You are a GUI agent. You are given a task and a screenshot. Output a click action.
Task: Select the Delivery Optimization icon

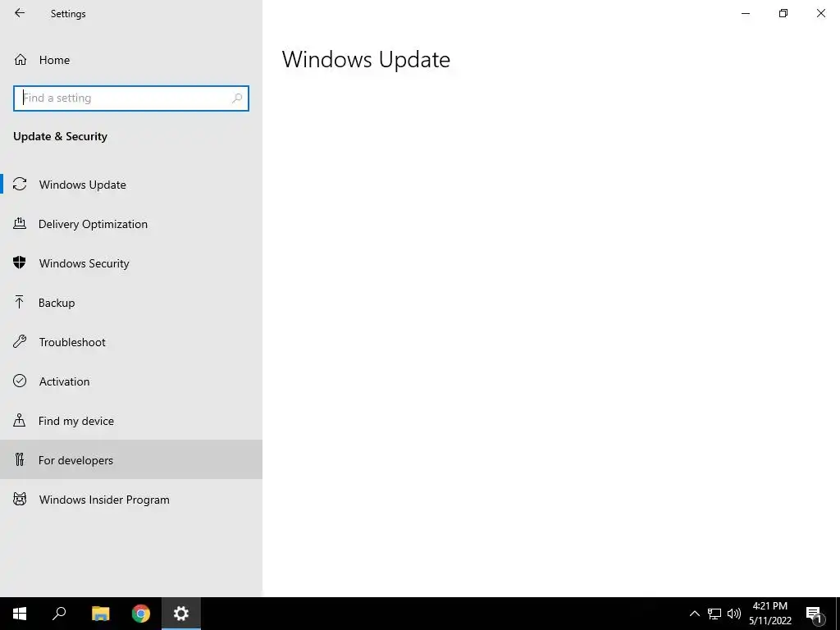coord(20,224)
